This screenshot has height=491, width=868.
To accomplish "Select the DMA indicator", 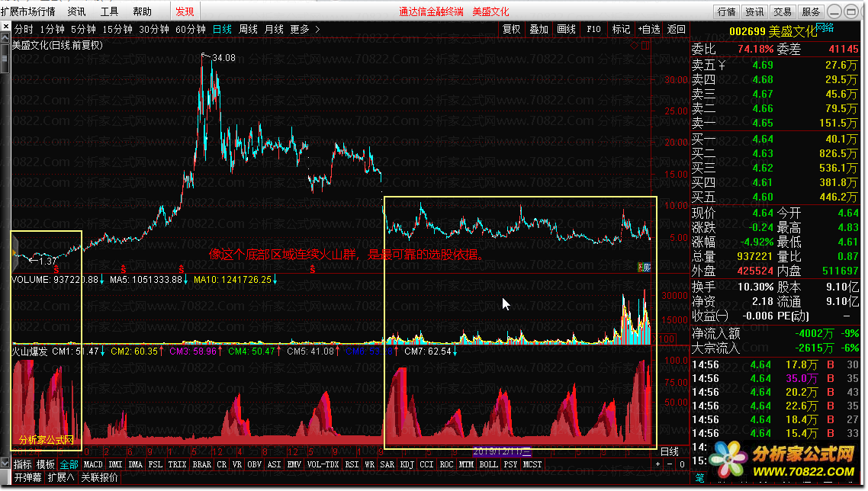I will 136,464.
